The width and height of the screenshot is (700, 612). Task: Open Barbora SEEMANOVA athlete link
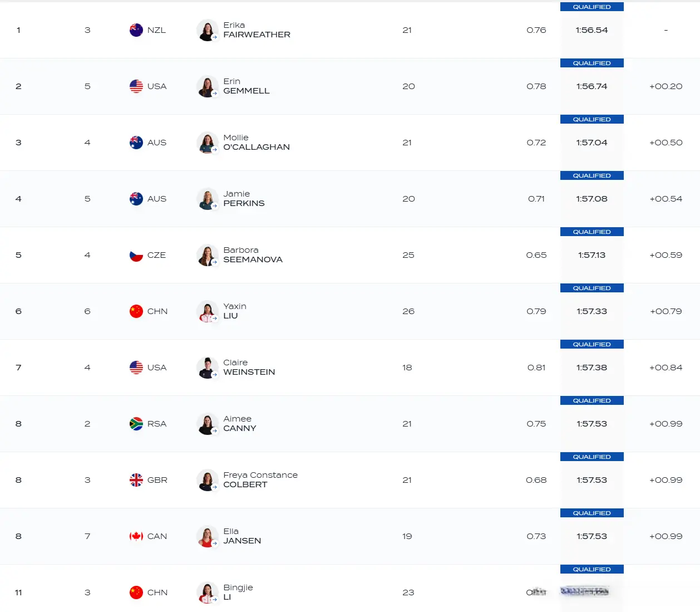(x=253, y=255)
